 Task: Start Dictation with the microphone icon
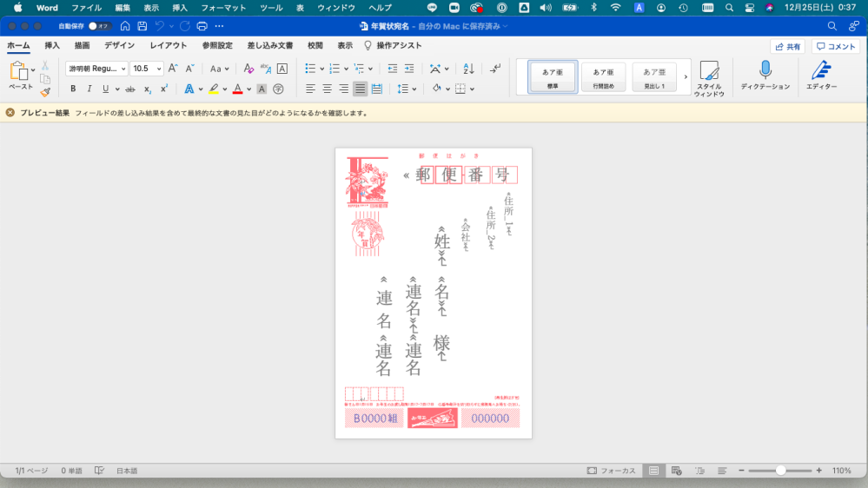point(765,76)
